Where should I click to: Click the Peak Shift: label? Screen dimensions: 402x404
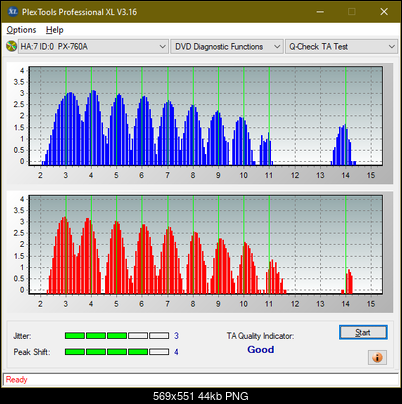pos(32,352)
